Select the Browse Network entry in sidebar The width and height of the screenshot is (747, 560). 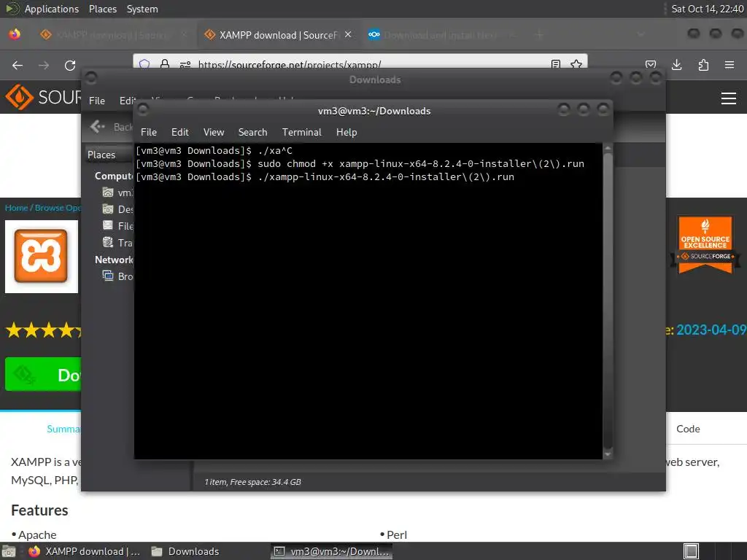coord(118,276)
